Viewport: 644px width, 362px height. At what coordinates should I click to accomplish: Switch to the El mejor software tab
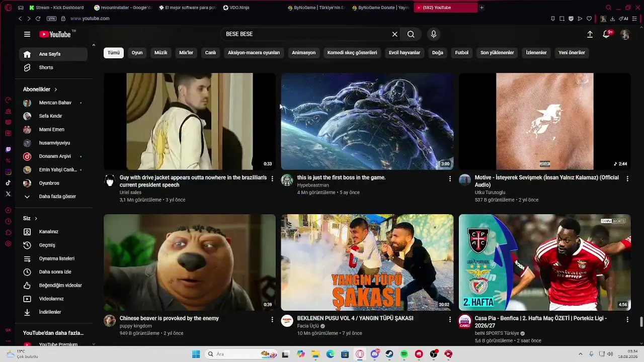click(x=188, y=8)
